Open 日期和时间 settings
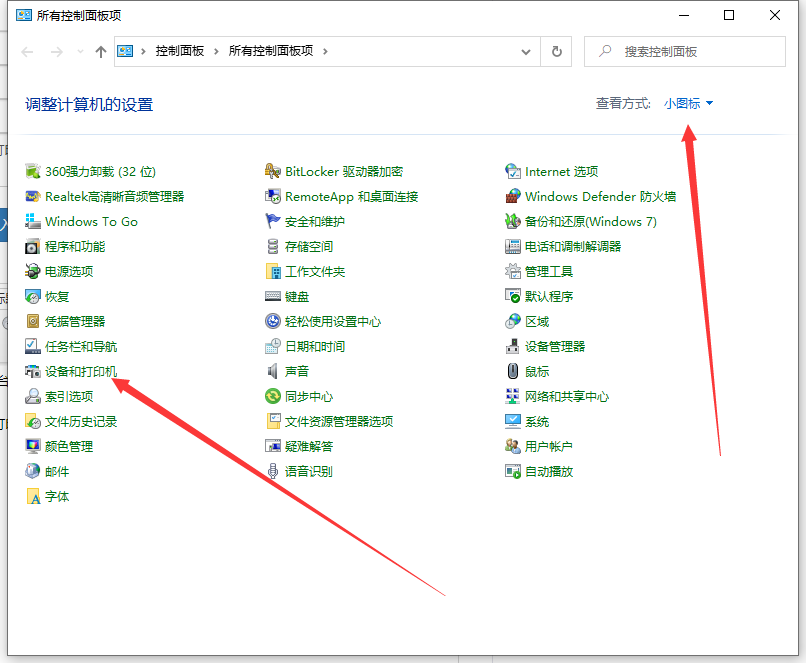This screenshot has height=663, width=806. click(318, 346)
